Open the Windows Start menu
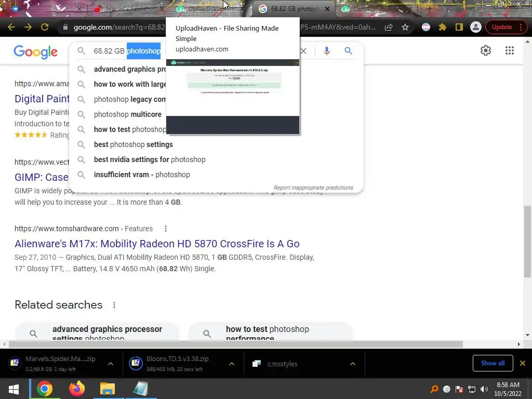This screenshot has height=399, width=532. [x=14, y=389]
